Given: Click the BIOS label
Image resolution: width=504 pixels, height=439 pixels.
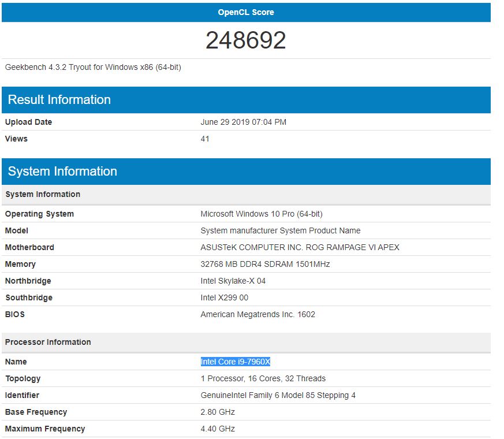Looking at the screenshot, I should (15, 314).
